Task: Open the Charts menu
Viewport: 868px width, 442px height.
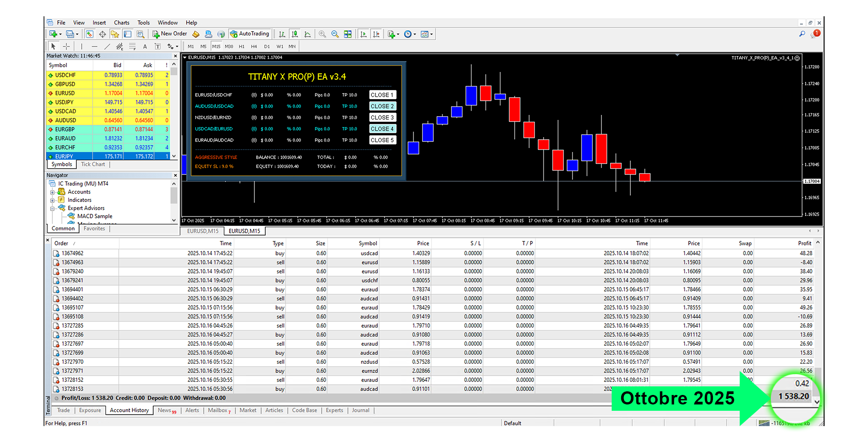Action: click(121, 23)
